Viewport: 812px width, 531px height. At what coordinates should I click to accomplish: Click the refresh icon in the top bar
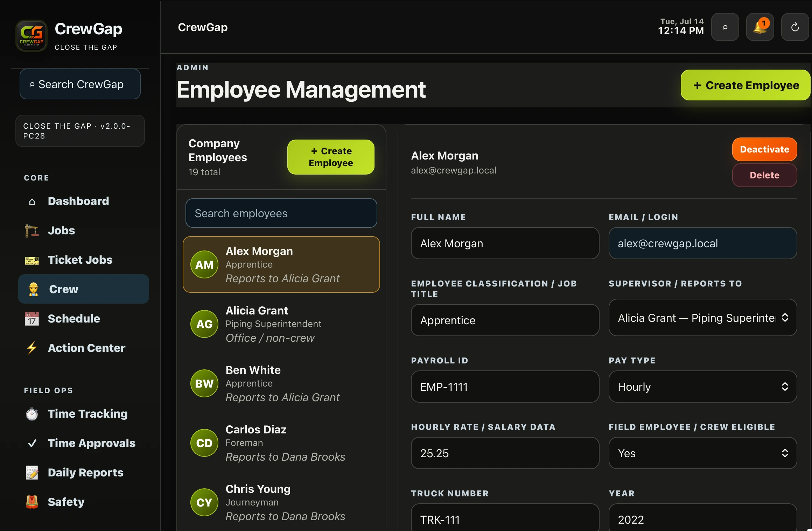pos(795,27)
